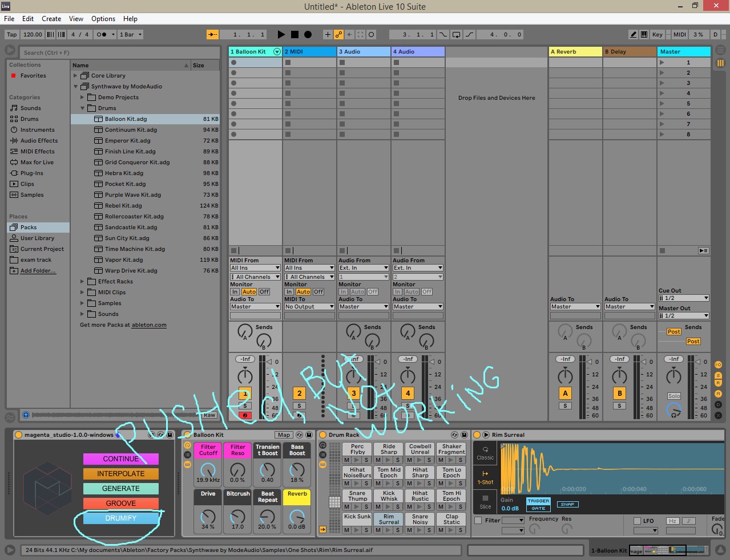Expand the Effect Racks folder
Image resolution: width=730 pixels, height=560 pixels.
(82, 281)
